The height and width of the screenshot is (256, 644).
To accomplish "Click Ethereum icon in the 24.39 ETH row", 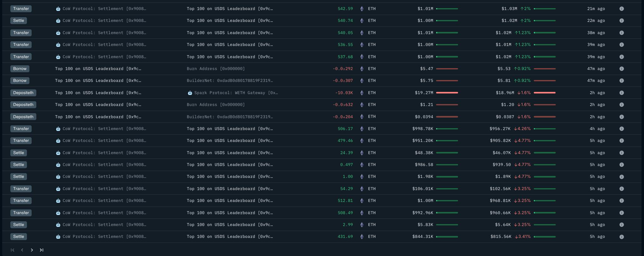I will pyautogui.click(x=362, y=153).
